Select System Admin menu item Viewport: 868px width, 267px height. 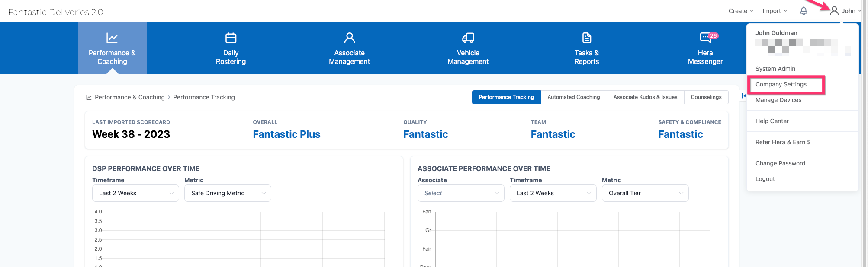(x=775, y=69)
